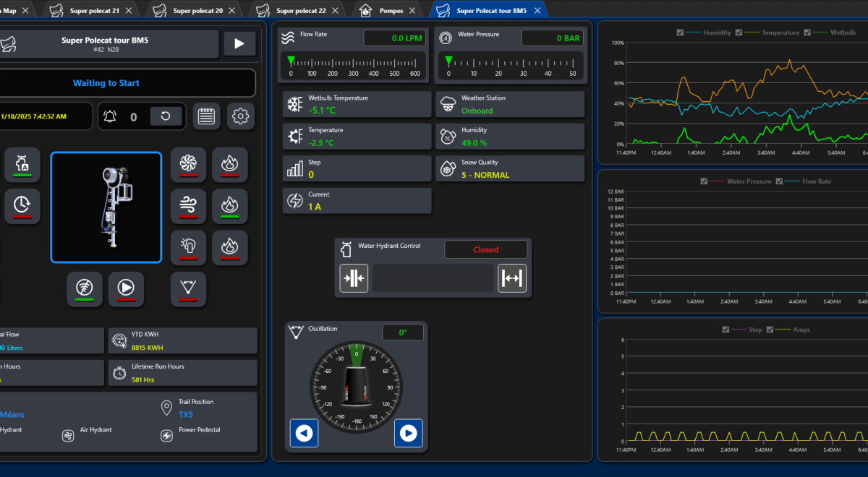Uncheck the Humidity chart checkbox
This screenshot has height=477, width=868.
(680, 33)
